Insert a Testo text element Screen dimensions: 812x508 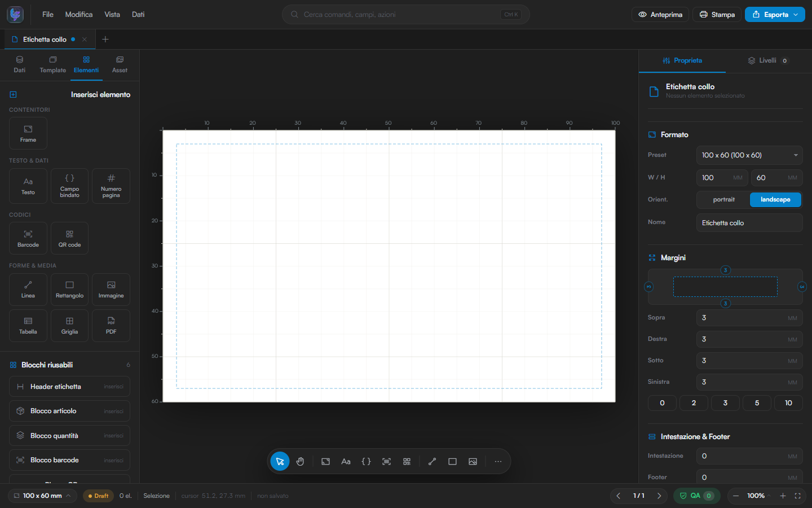tap(28, 186)
